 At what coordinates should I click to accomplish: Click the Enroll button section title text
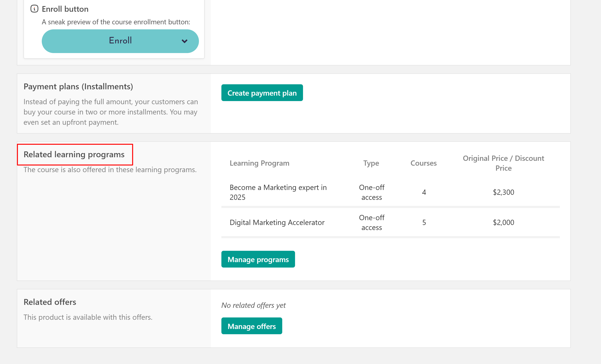65,9
